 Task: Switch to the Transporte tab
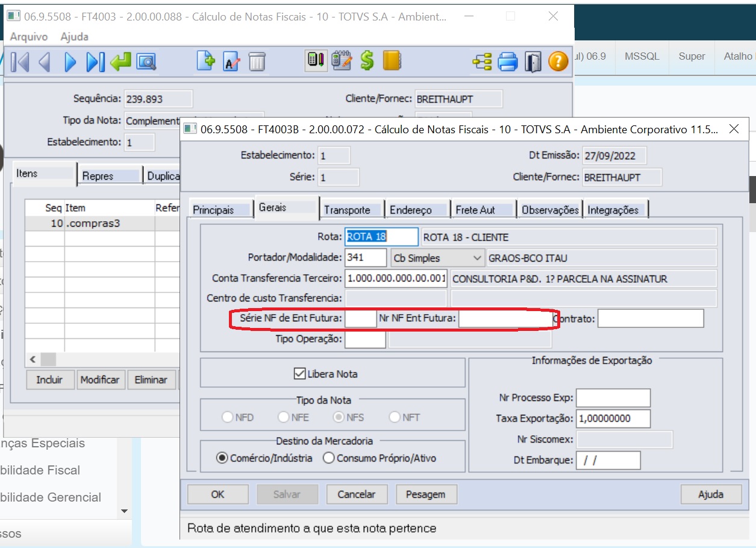coord(352,209)
